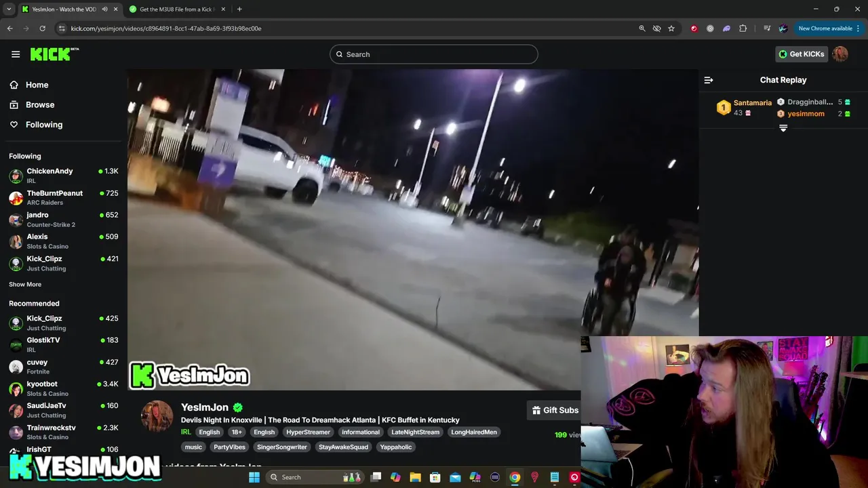This screenshot has height=488, width=868.
Task: Click the crossed-eye tracking protection icon
Action: click(656, 28)
